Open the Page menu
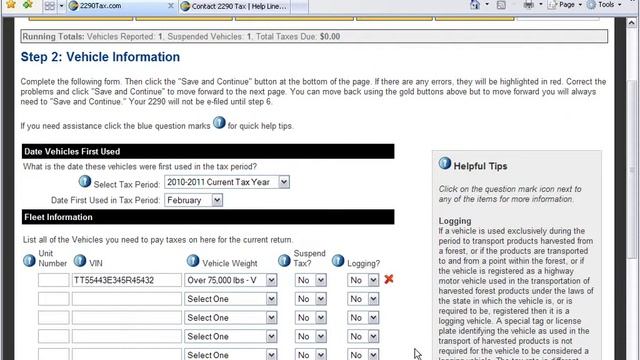Screen dimensions: 640x360 point(566,4)
